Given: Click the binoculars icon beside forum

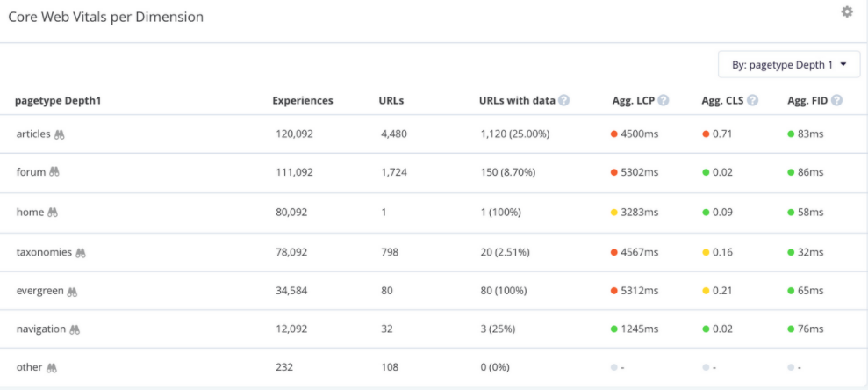Looking at the screenshot, I should [54, 173].
